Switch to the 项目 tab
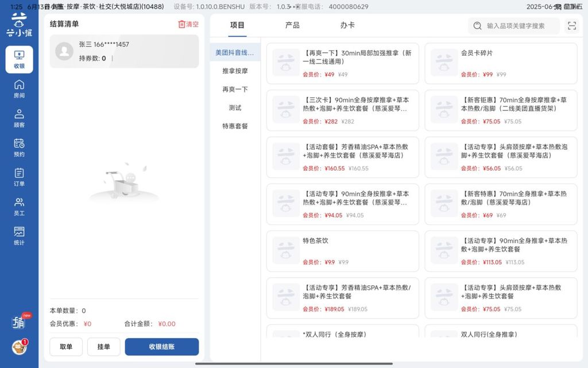This screenshot has width=588, height=368. (x=237, y=25)
